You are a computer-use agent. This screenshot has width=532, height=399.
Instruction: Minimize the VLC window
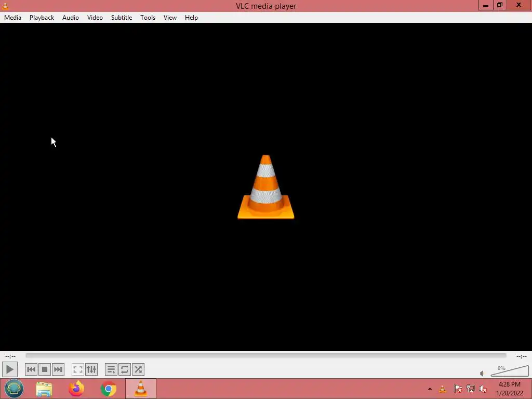pyautogui.click(x=486, y=5)
